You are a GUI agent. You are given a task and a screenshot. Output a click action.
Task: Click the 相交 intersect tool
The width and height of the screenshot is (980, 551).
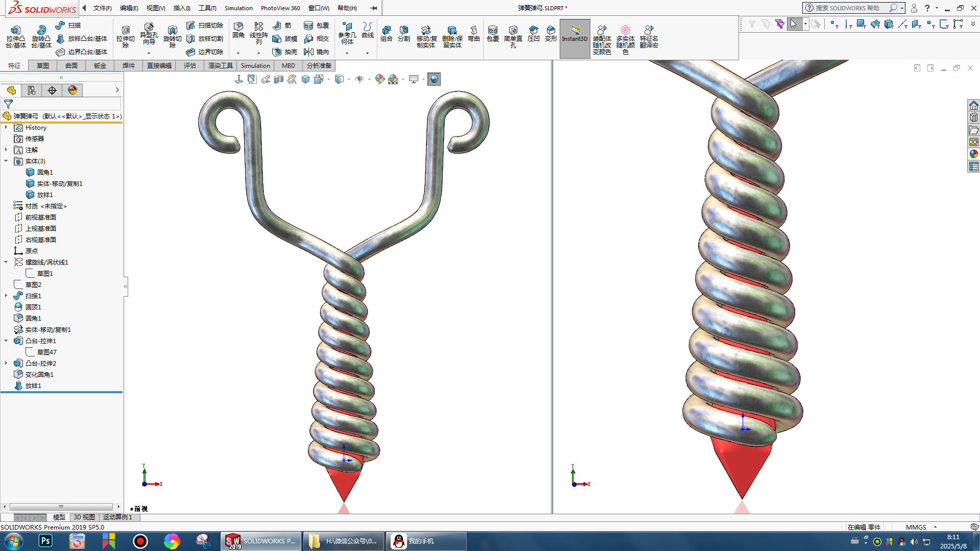pyautogui.click(x=316, y=38)
